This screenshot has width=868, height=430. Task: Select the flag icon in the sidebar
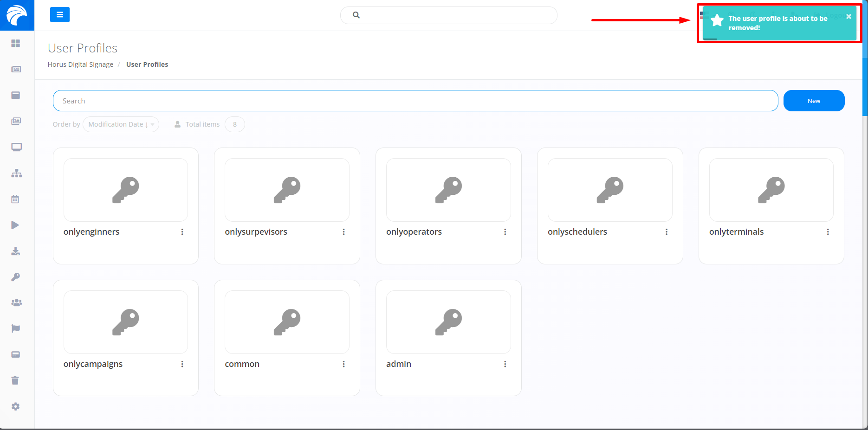click(x=16, y=328)
